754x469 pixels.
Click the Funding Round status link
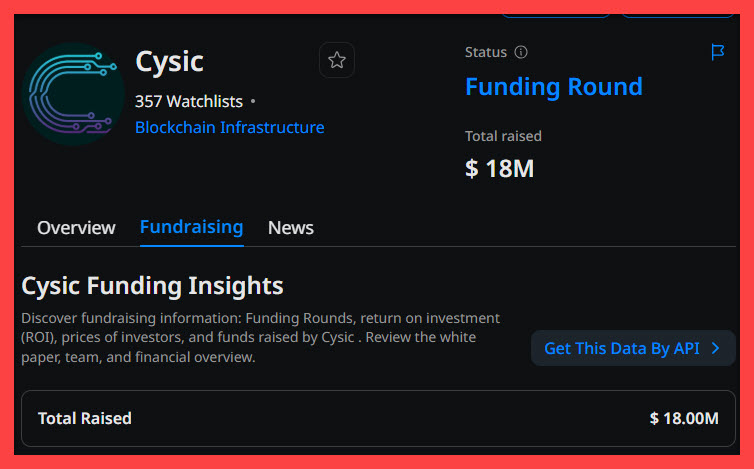[x=553, y=87]
